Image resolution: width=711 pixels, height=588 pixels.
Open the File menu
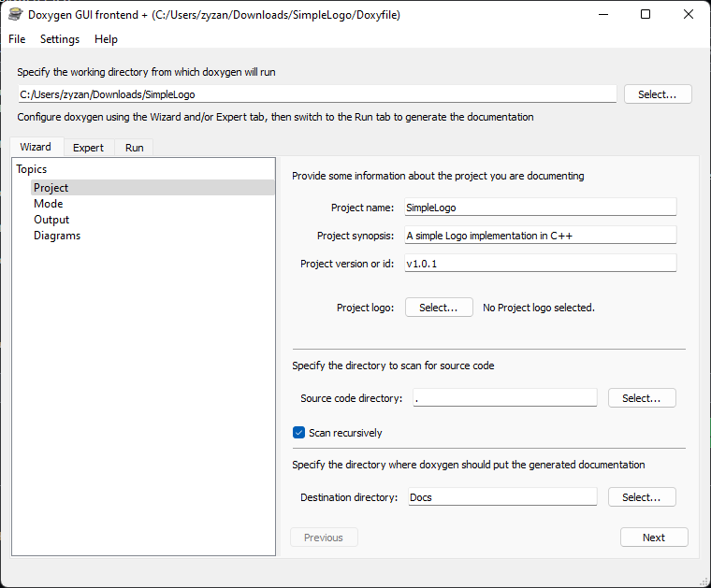[x=17, y=39]
